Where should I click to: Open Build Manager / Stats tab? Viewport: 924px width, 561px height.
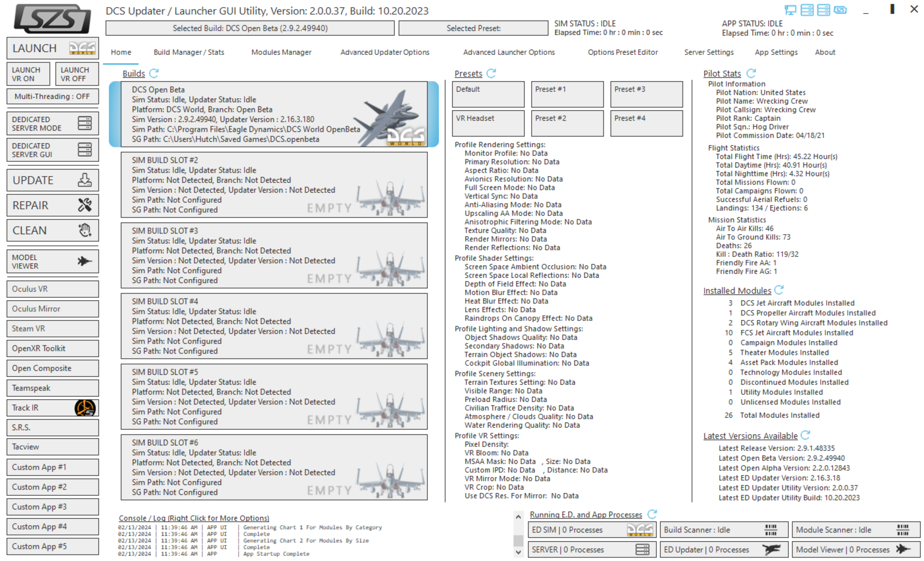(x=189, y=52)
